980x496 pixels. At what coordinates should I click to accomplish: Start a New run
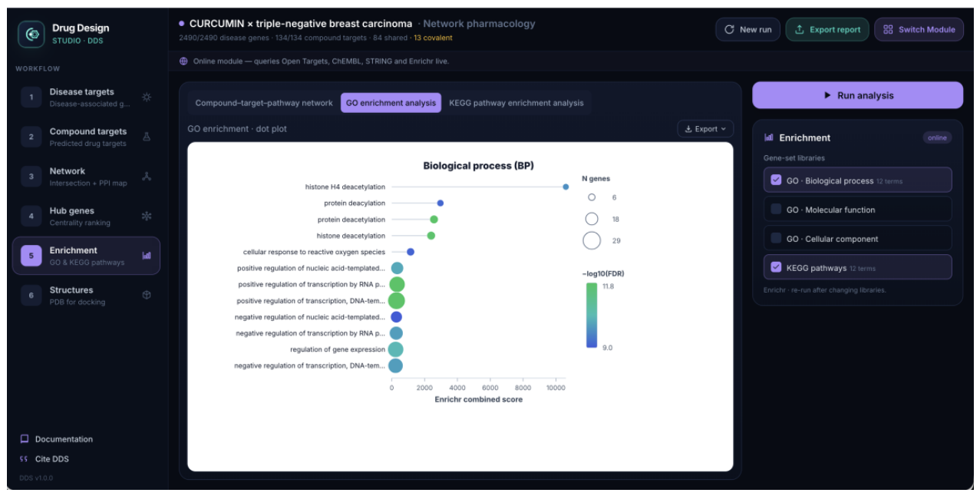click(x=747, y=29)
